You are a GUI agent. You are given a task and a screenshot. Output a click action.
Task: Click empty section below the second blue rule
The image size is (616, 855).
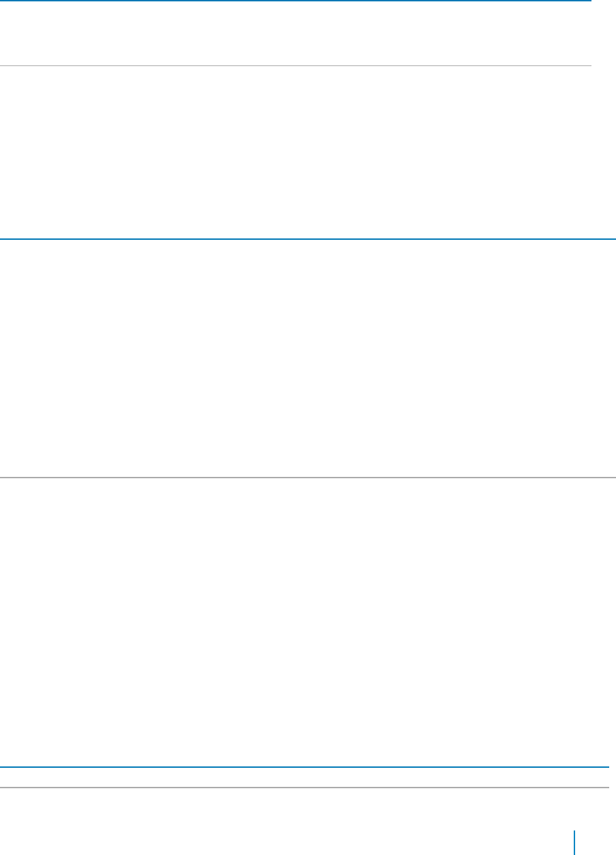pos(308,358)
